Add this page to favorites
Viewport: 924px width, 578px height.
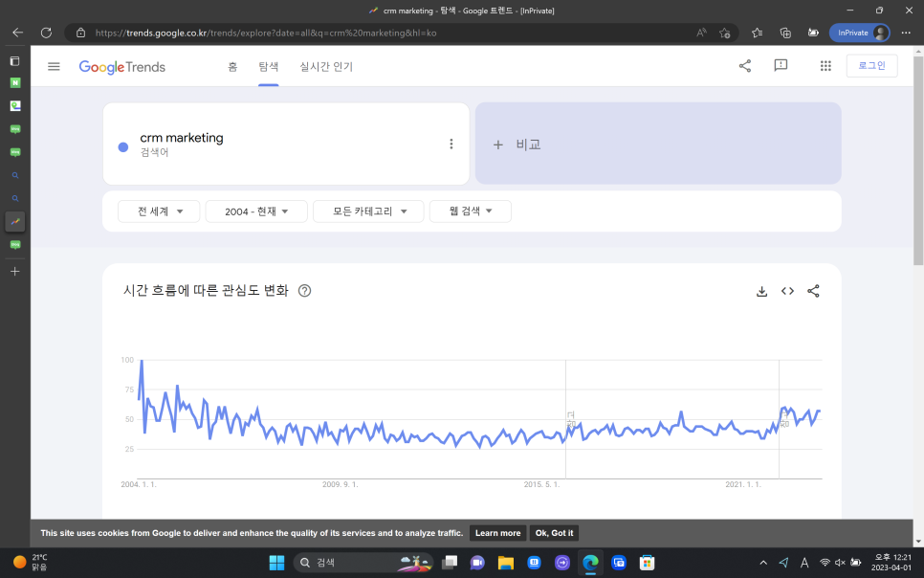click(x=725, y=33)
